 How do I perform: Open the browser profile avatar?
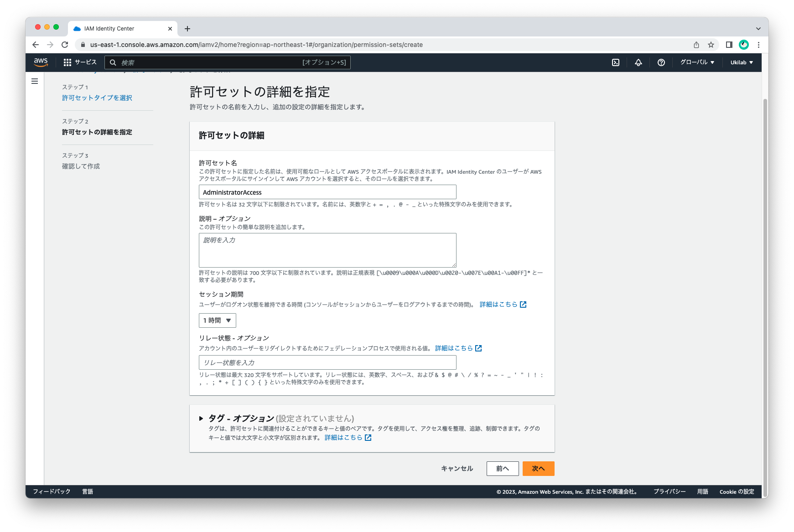(744, 45)
